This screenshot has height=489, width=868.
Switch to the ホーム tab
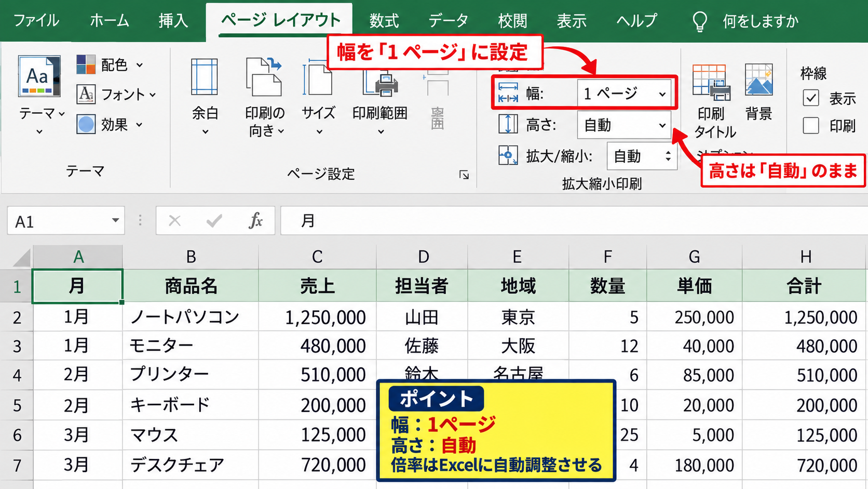109,21
